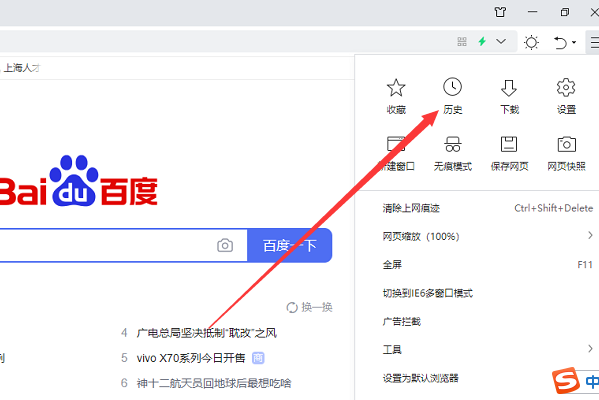Viewport: 599px width, 400px height.
Task: Click the 上海人才 bookmark link
Action: 22,68
